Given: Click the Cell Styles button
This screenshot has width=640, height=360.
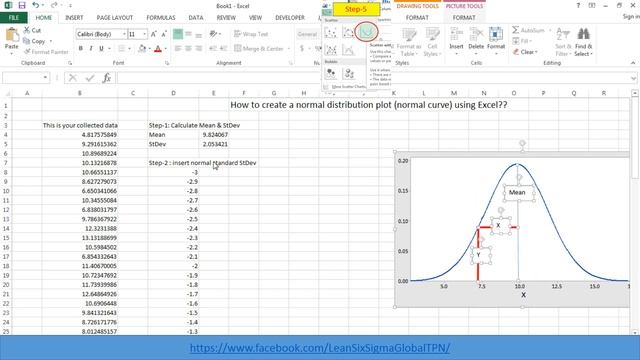Looking at the screenshot, I should click(432, 42).
